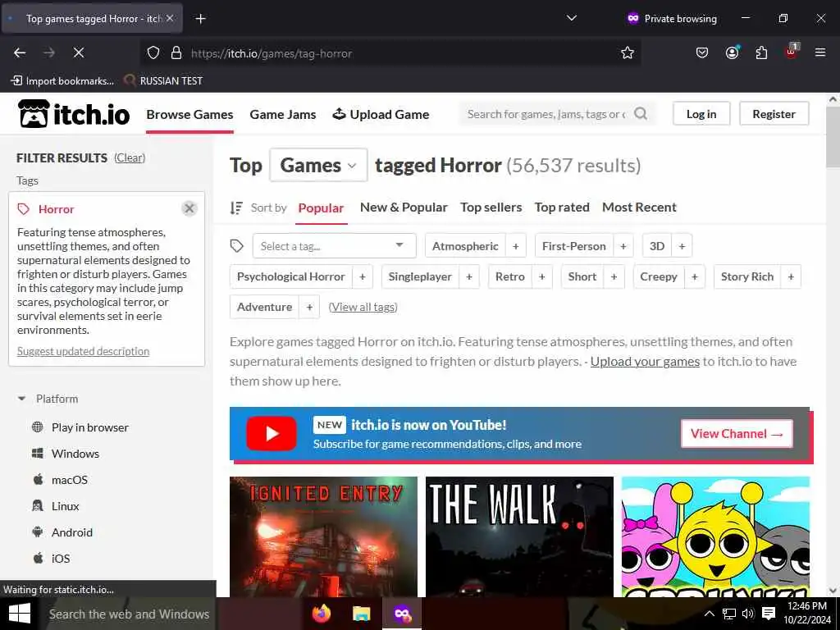Click the Pocket save icon

(702, 52)
